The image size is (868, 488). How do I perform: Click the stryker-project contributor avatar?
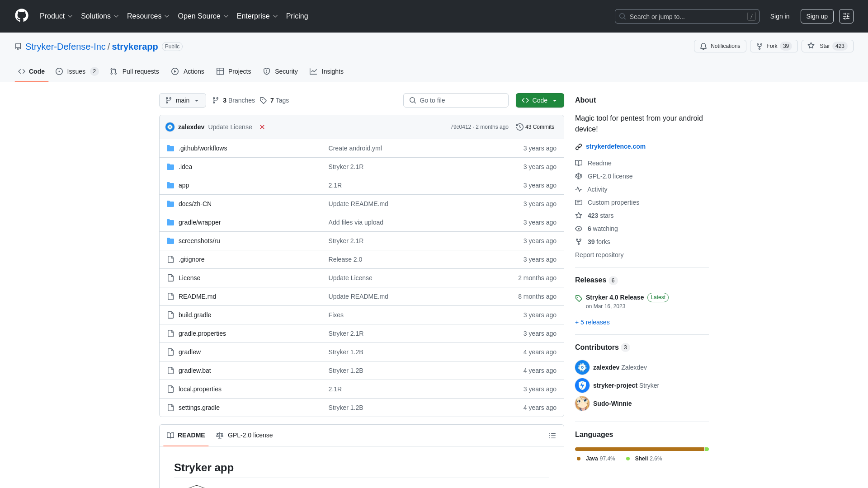[582, 385]
